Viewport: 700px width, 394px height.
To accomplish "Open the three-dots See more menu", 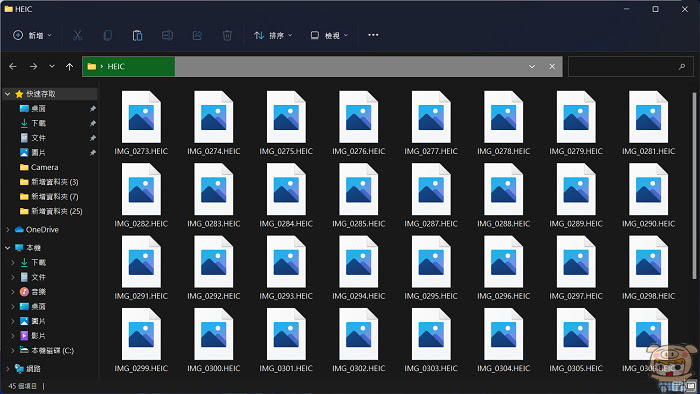I will tap(373, 35).
